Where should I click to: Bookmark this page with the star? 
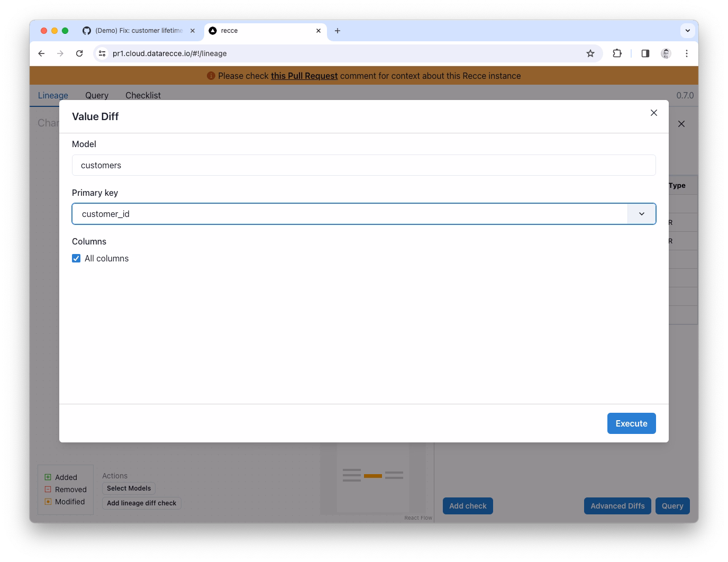(590, 53)
